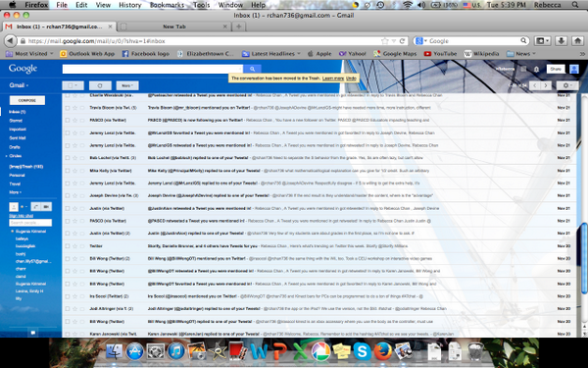Open the Drafts folder
Viewport: 588px width, 368px height.
point(15,147)
